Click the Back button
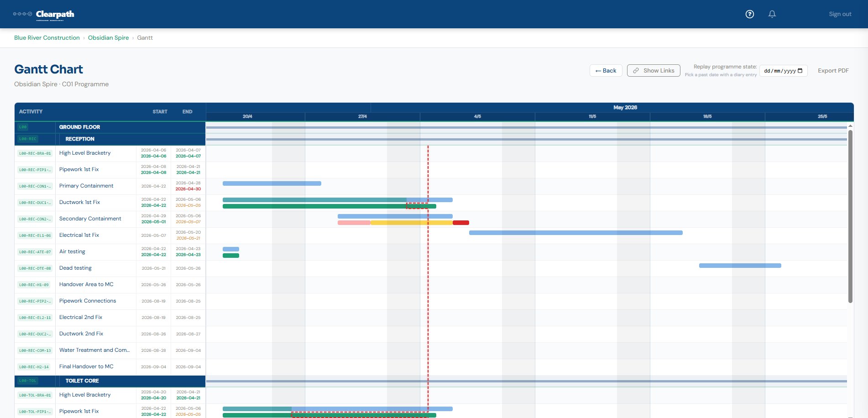Image resolution: width=868 pixels, height=418 pixels. click(606, 71)
